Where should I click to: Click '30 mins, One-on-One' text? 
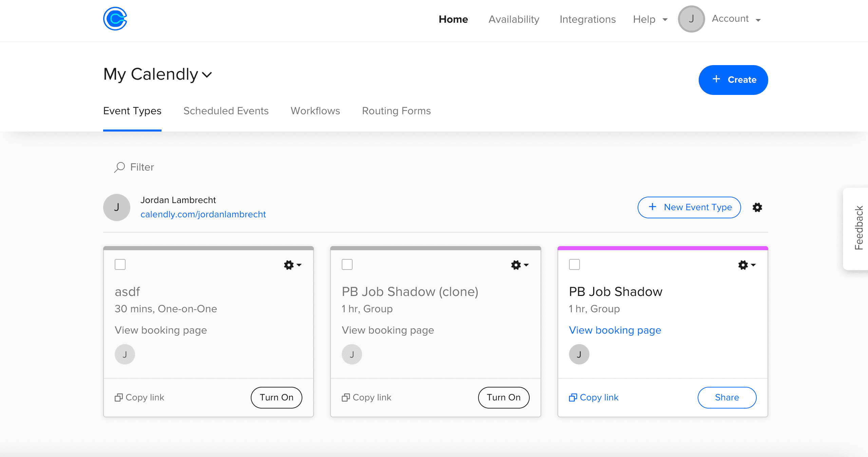point(166,309)
